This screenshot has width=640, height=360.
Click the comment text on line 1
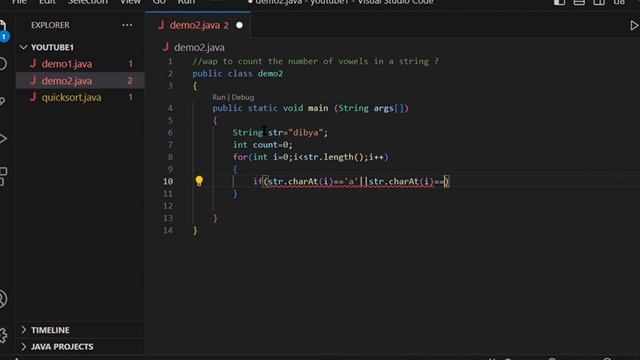[x=316, y=61]
